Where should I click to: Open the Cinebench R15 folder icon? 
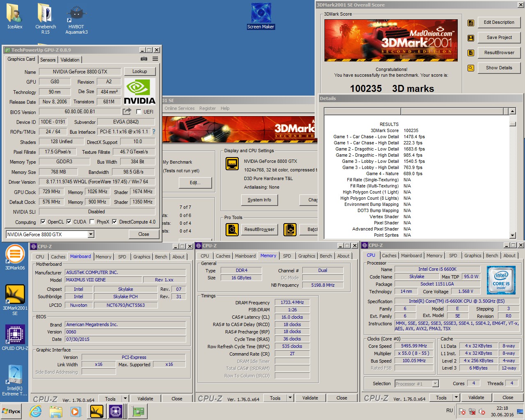[x=46, y=18]
